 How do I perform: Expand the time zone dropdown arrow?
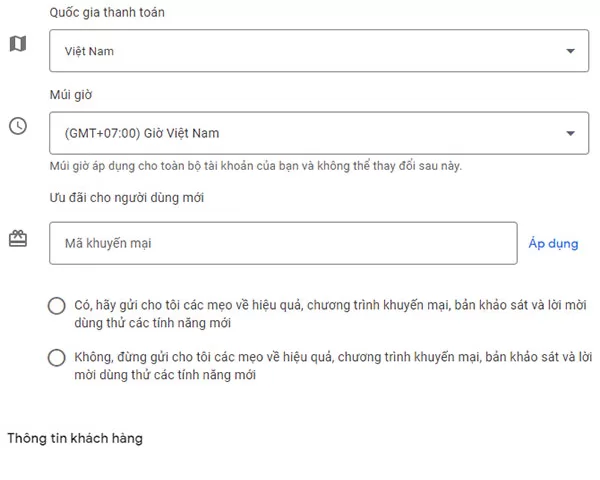[x=571, y=133]
